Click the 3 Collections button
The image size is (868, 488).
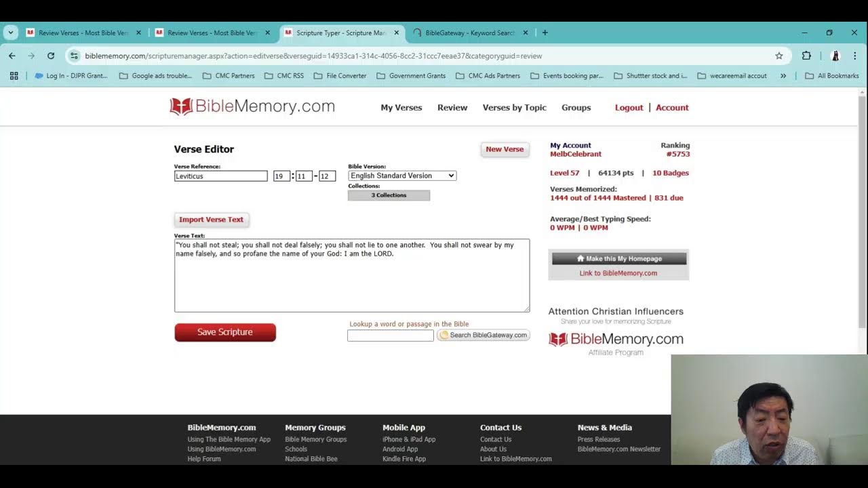point(389,195)
